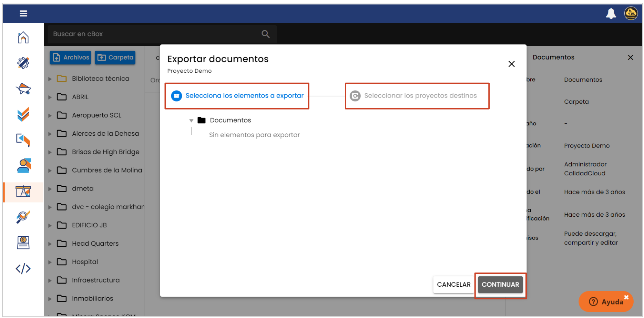Click the notifications bell icon
This screenshot has height=318, width=644.
tap(611, 14)
